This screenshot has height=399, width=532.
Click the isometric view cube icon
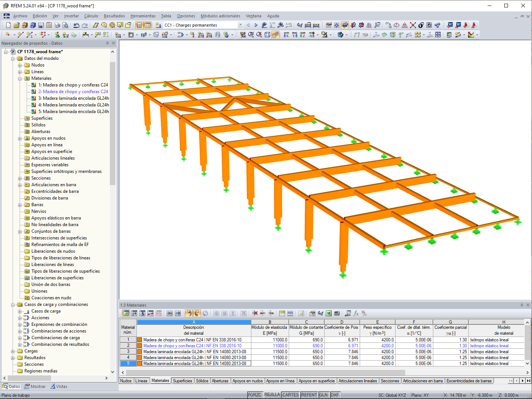click(267, 35)
